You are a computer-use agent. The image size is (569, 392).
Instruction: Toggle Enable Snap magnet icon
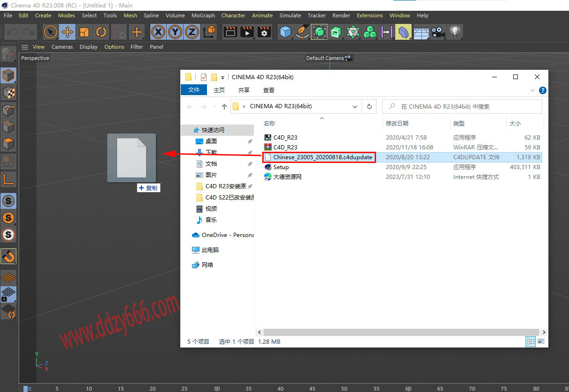click(x=8, y=256)
